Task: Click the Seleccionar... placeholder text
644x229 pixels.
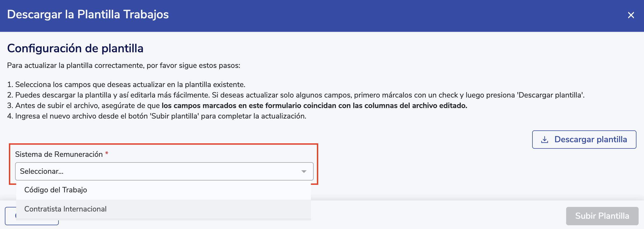Action: point(42,171)
